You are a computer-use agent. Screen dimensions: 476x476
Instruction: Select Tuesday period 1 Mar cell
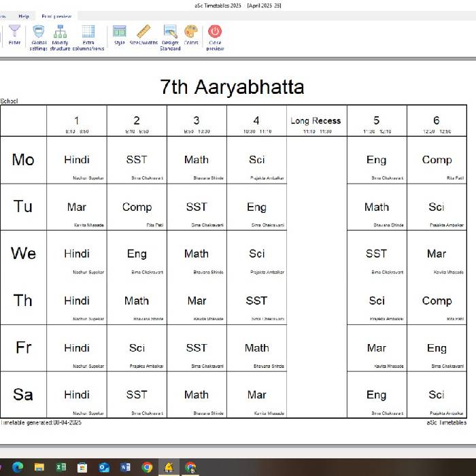click(76, 207)
